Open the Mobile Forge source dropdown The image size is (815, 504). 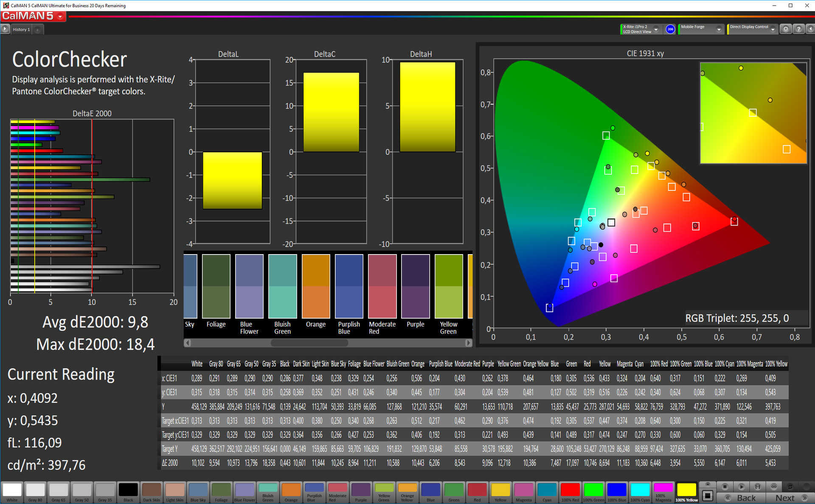pyautogui.click(x=719, y=29)
